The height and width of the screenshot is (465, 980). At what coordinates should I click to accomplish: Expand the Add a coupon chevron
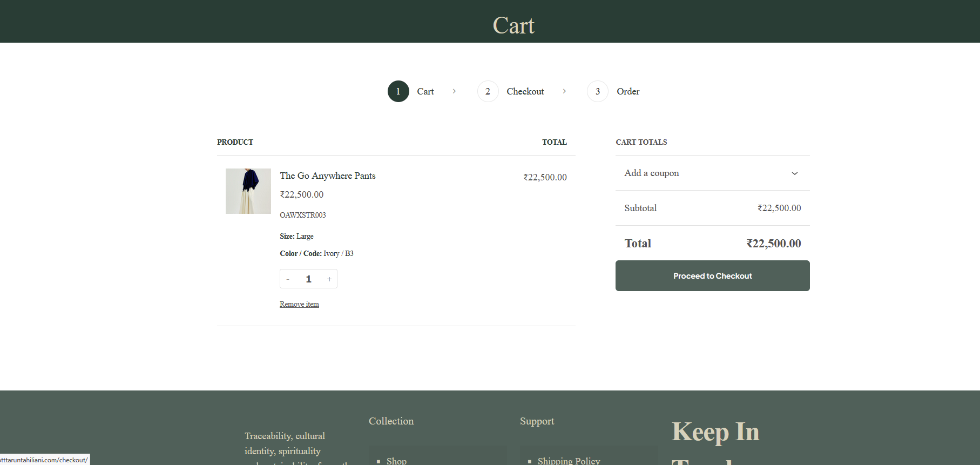tap(794, 173)
